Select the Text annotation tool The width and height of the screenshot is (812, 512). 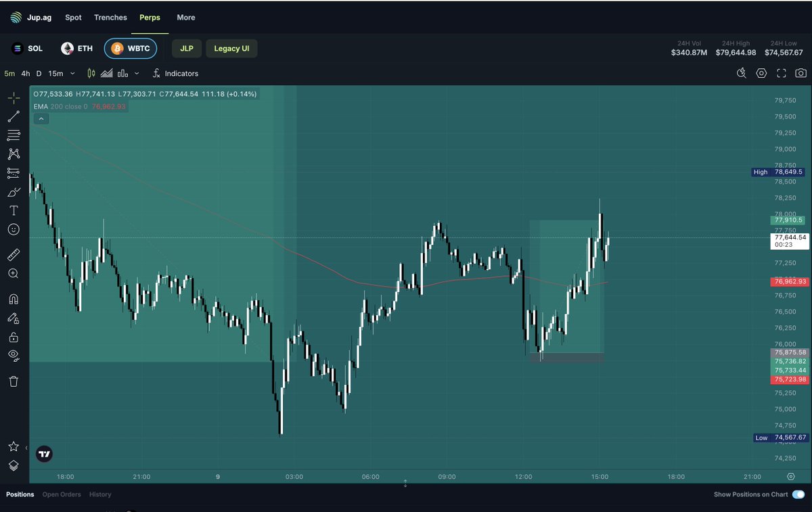14,211
